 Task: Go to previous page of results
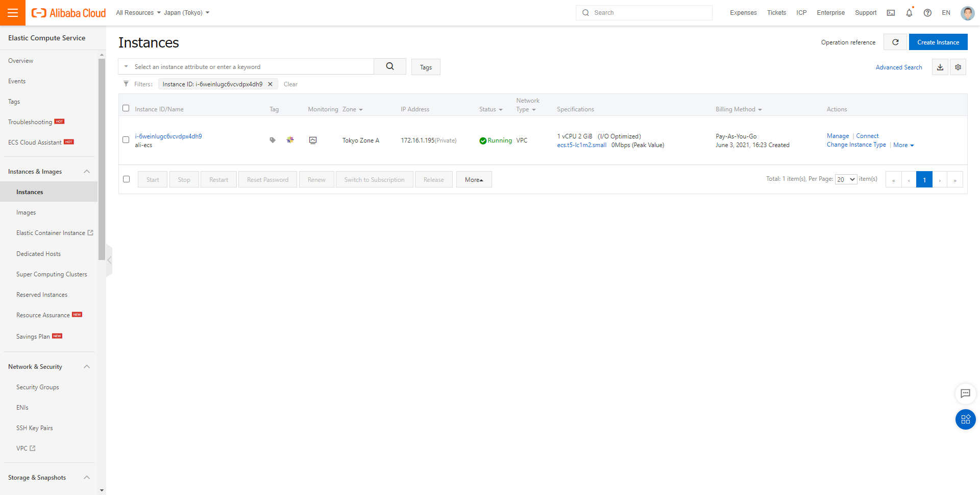point(909,180)
